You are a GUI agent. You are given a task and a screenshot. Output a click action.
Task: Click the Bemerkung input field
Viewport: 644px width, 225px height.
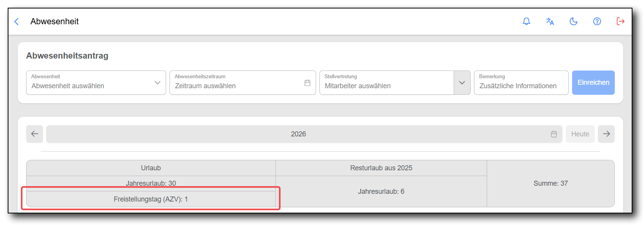point(521,82)
